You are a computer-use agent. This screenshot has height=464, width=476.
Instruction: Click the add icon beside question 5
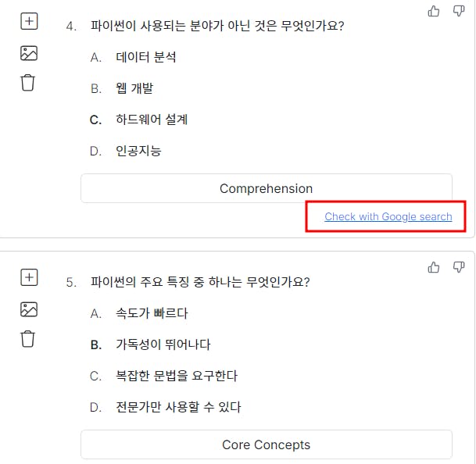pyautogui.click(x=28, y=277)
